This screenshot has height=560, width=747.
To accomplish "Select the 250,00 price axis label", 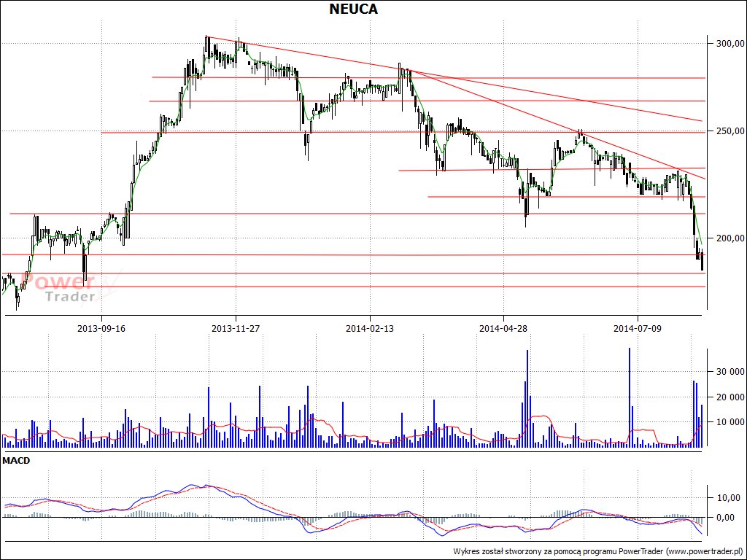I will [731, 131].
